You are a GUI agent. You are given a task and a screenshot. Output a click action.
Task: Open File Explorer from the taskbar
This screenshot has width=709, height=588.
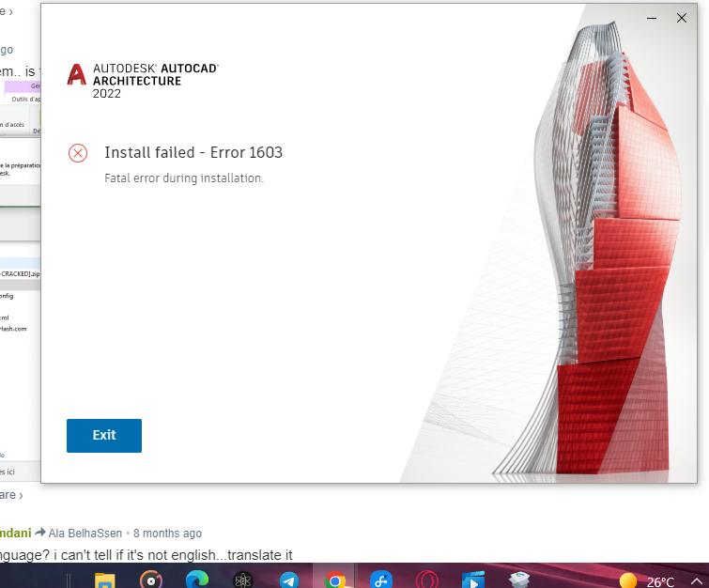click(x=105, y=580)
